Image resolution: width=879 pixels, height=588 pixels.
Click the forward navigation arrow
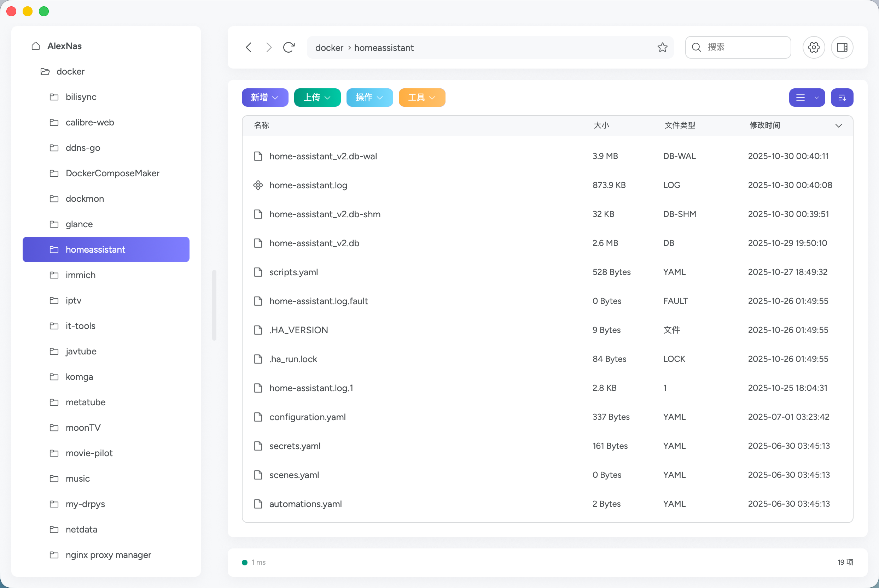pyautogui.click(x=269, y=47)
